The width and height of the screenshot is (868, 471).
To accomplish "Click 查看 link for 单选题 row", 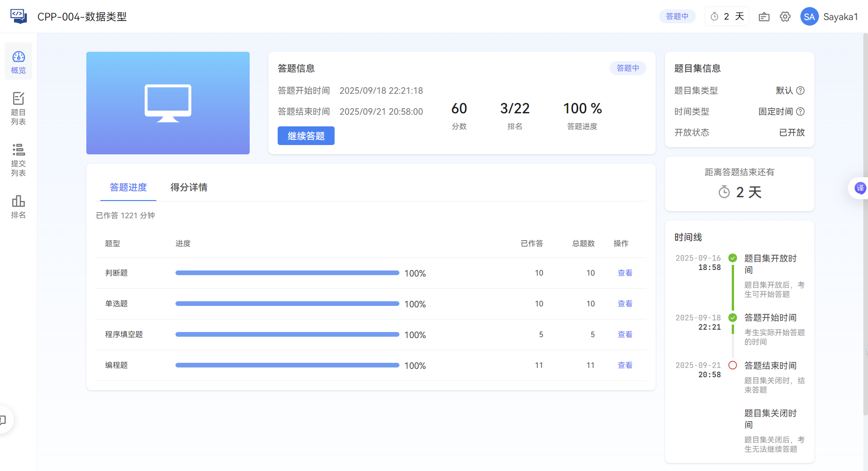I will [625, 304].
